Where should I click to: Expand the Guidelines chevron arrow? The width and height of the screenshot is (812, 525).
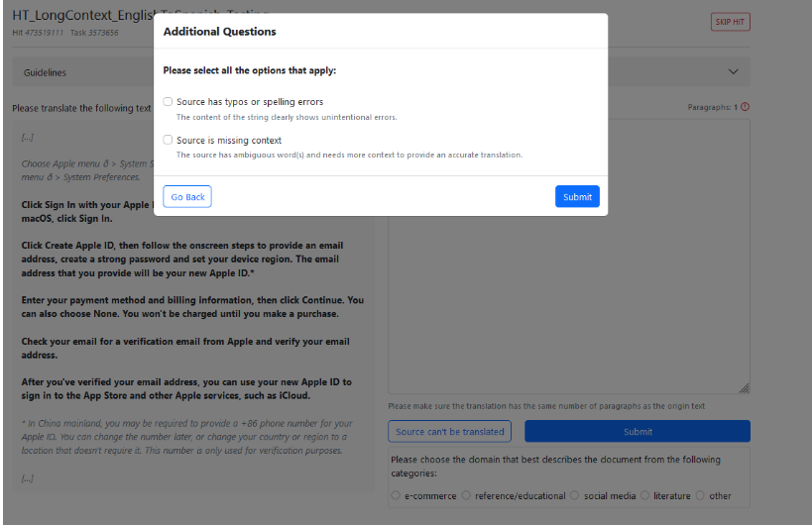(734, 71)
